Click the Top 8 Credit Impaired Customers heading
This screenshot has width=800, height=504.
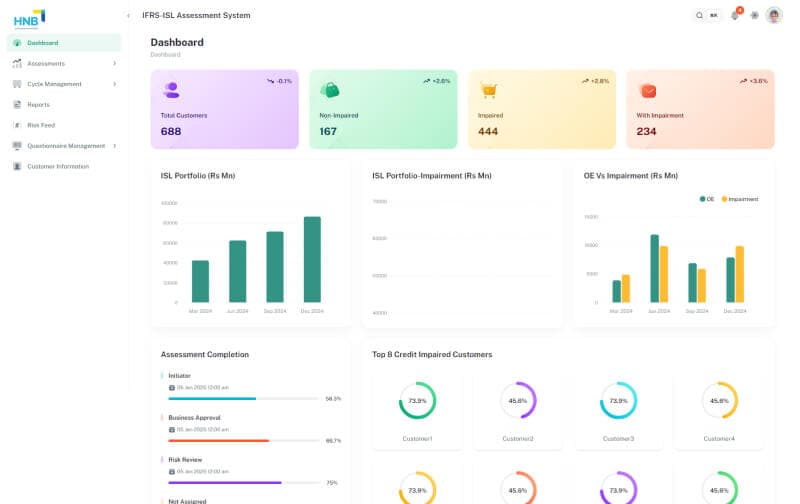[432, 355]
